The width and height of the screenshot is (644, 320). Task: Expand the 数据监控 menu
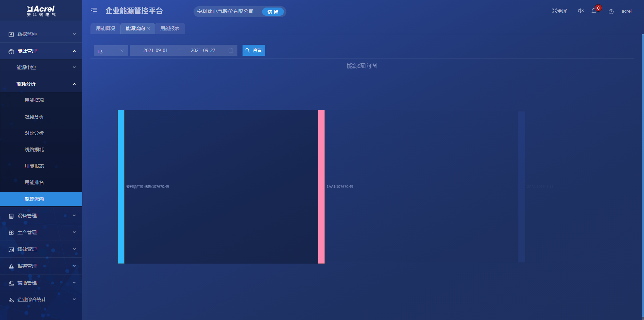coord(41,34)
